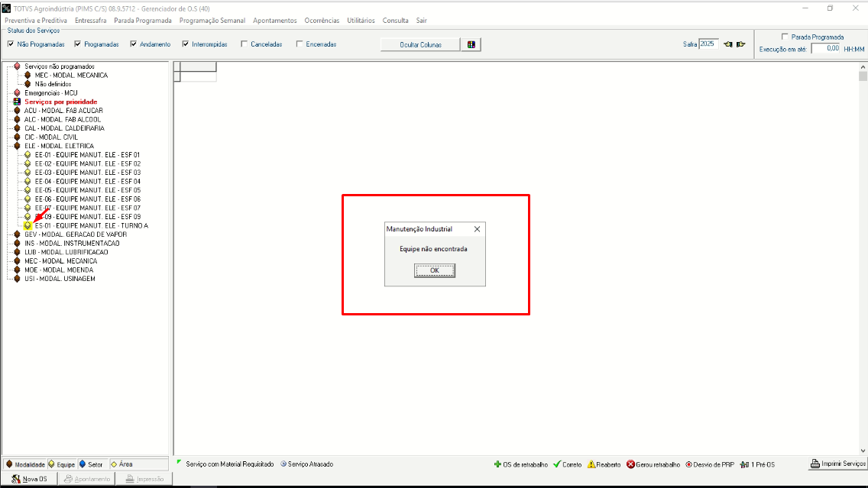
Task: Click the vertical scrollbar down arrow
Action: (x=863, y=451)
